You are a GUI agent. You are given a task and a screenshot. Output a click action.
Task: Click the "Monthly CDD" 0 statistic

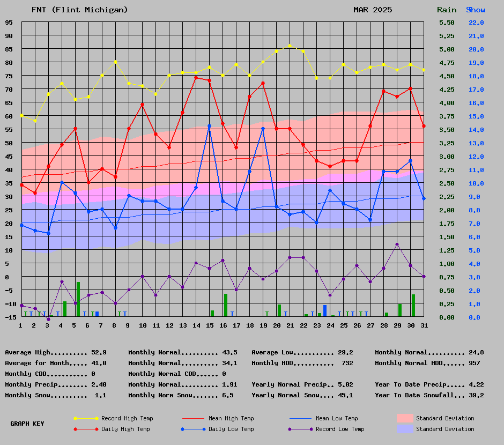click(x=50, y=374)
